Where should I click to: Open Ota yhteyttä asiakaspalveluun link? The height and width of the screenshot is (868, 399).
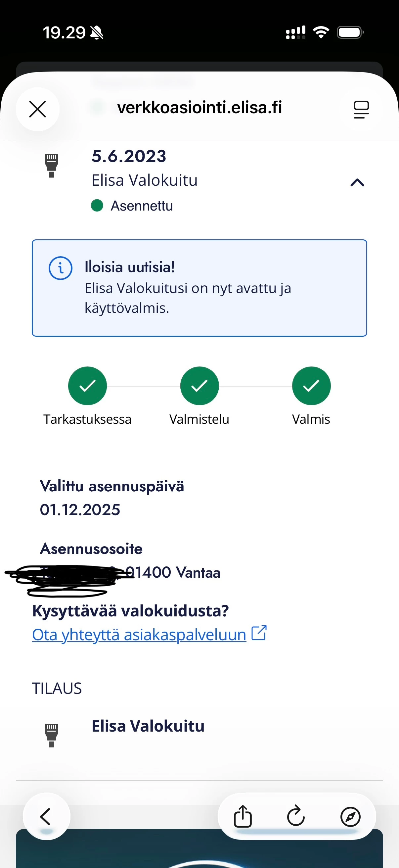139,635
